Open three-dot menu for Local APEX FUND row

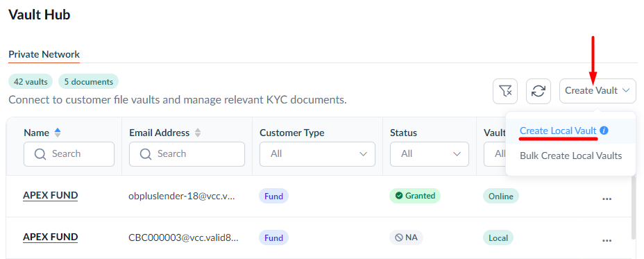(x=607, y=240)
